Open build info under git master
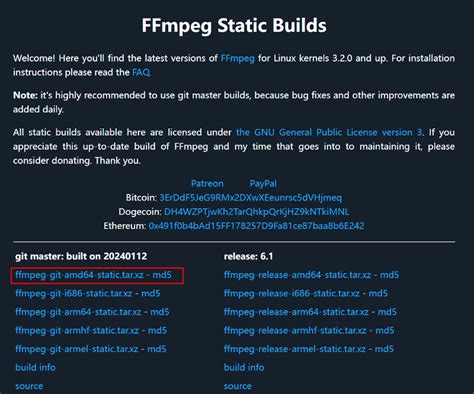 click(35, 368)
